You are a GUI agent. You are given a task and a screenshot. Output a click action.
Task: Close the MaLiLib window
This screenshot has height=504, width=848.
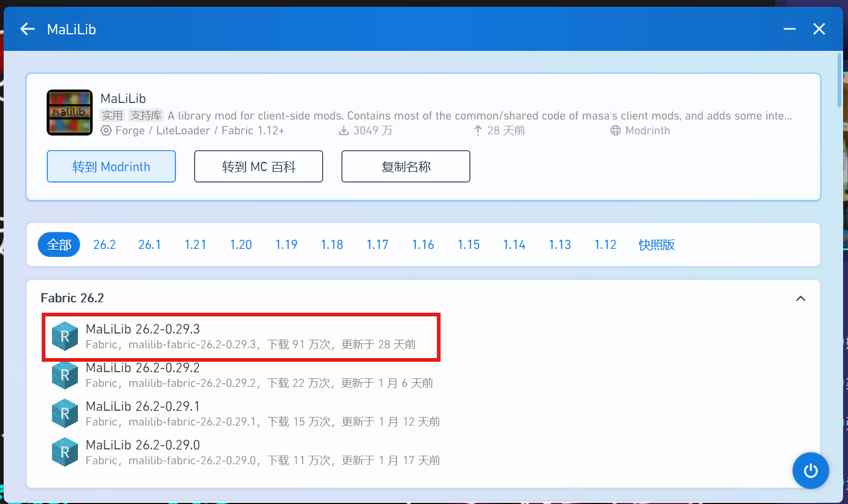point(819,29)
